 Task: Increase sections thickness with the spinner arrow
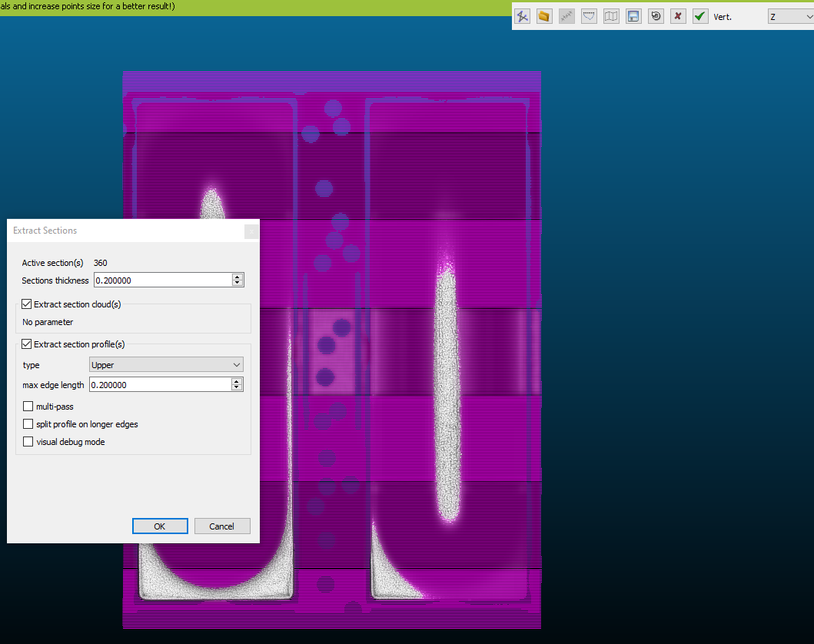237,277
